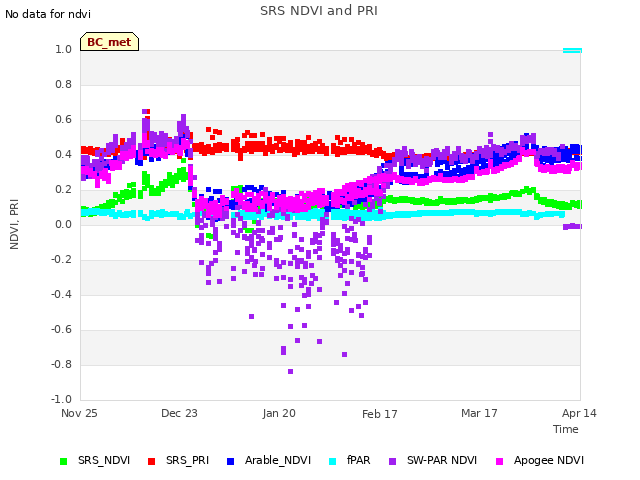Click the Dec 23 x-axis tick label

(x=179, y=413)
